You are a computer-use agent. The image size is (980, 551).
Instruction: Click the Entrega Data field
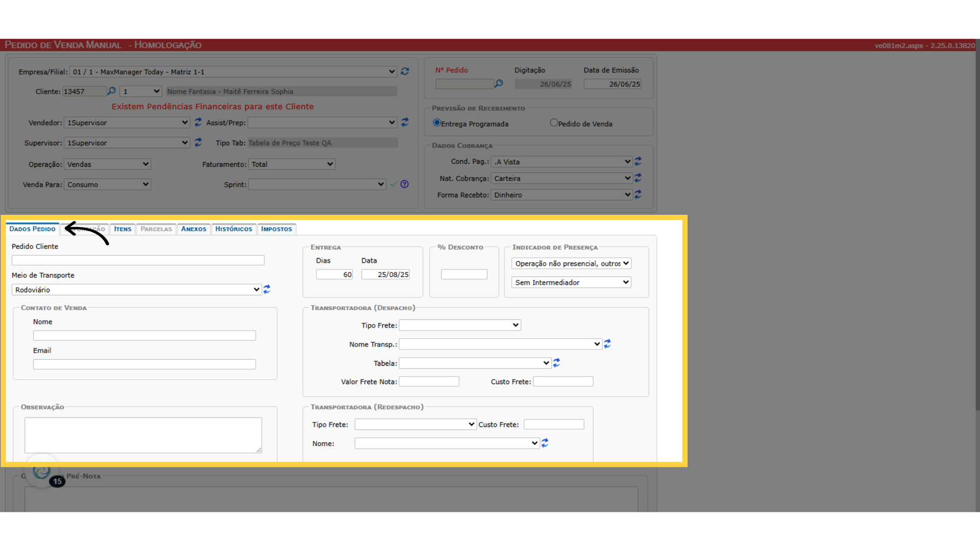tap(385, 274)
